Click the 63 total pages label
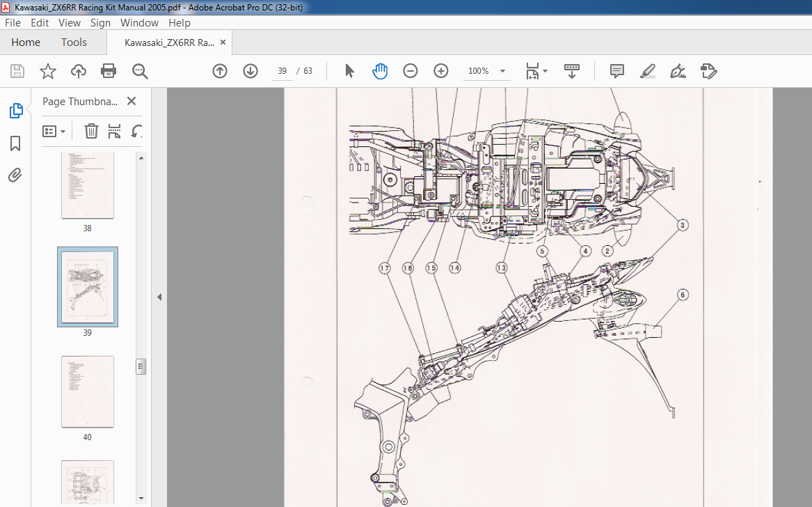Screen dimensions: 812x507 point(308,71)
